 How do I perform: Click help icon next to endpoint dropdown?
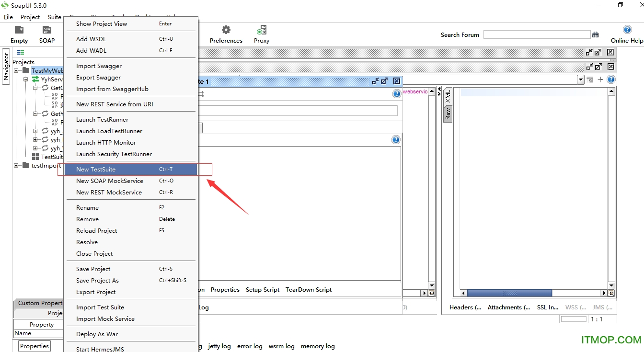[611, 79]
